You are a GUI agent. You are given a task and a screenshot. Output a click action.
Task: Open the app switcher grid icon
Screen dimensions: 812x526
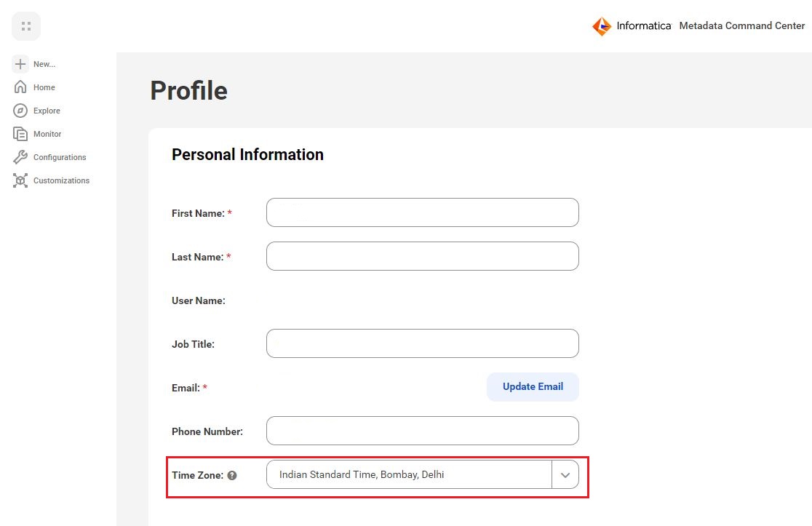(x=26, y=26)
